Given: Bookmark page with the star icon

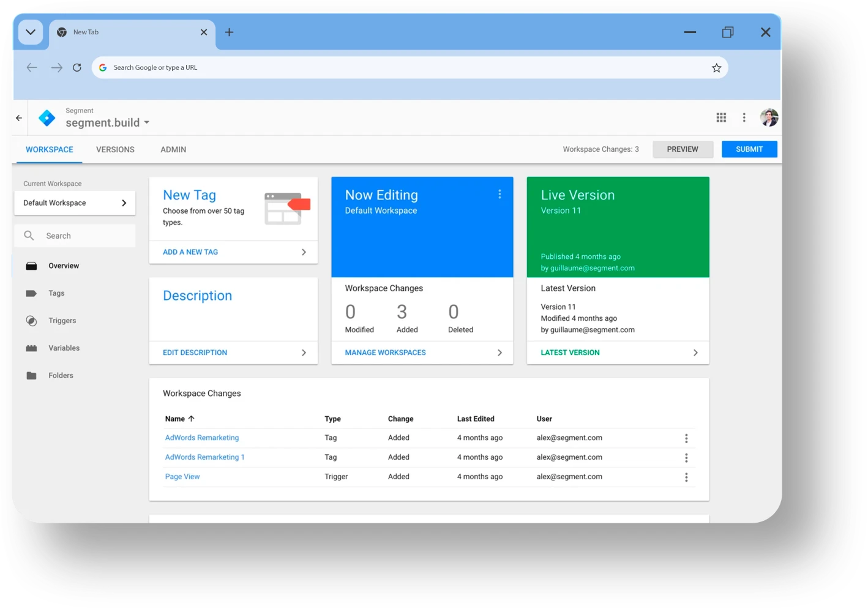Looking at the screenshot, I should pos(716,68).
